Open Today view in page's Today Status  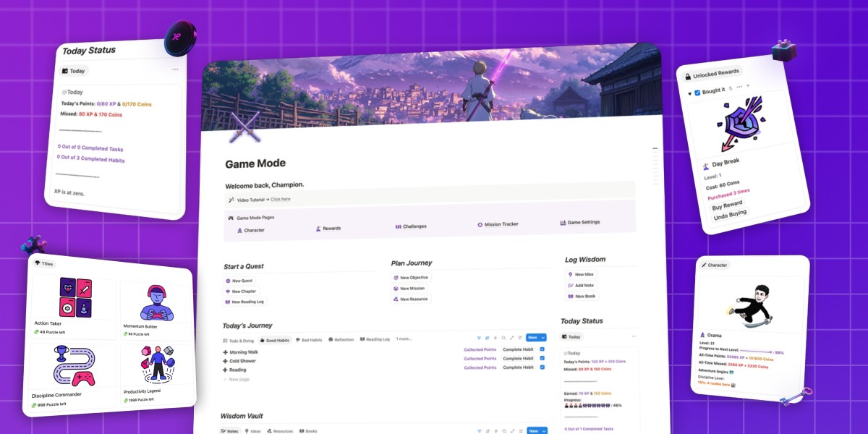(572, 337)
